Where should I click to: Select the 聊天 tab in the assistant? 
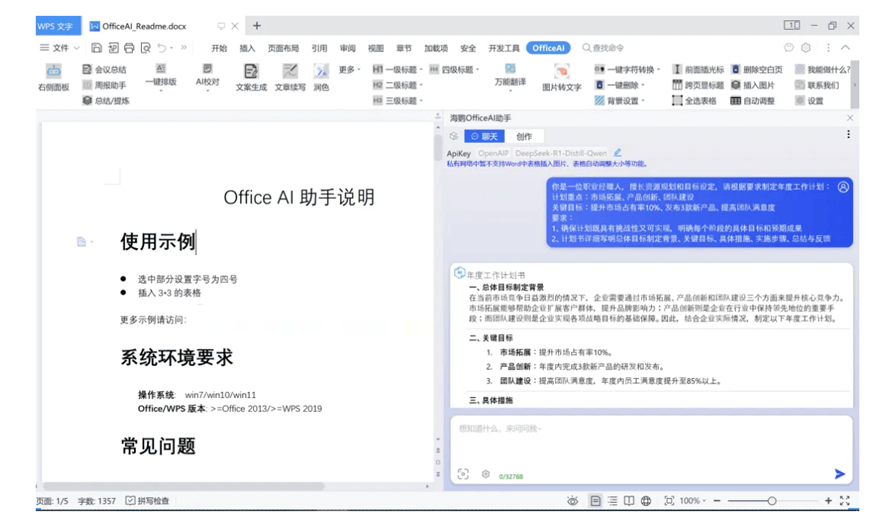(484, 136)
